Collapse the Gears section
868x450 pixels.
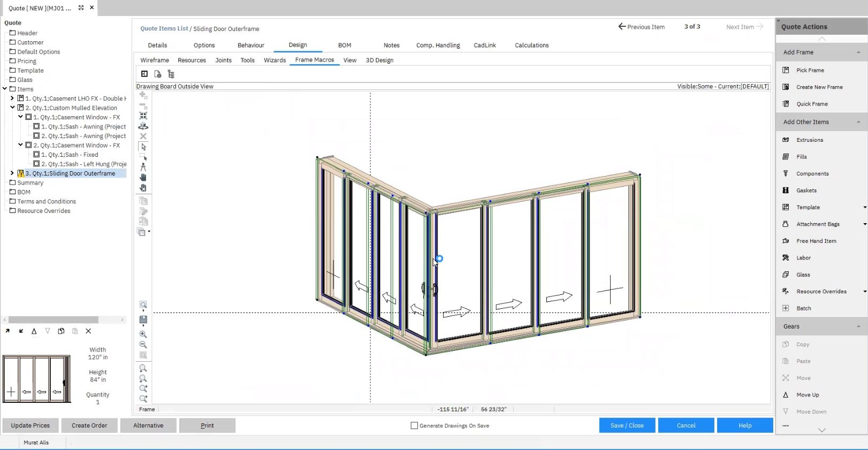tap(858, 326)
